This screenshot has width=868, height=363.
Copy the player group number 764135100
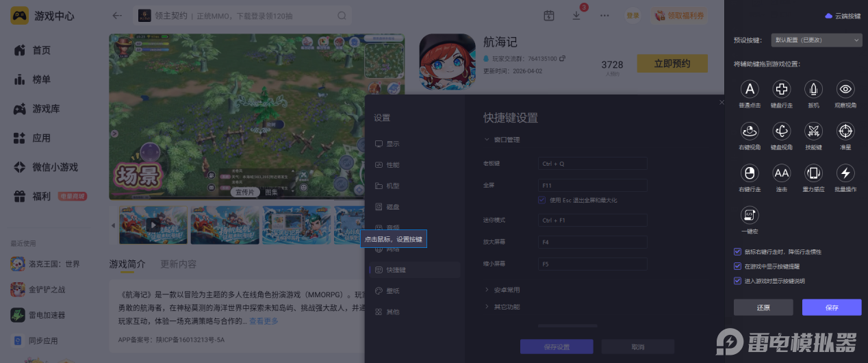pos(563,59)
